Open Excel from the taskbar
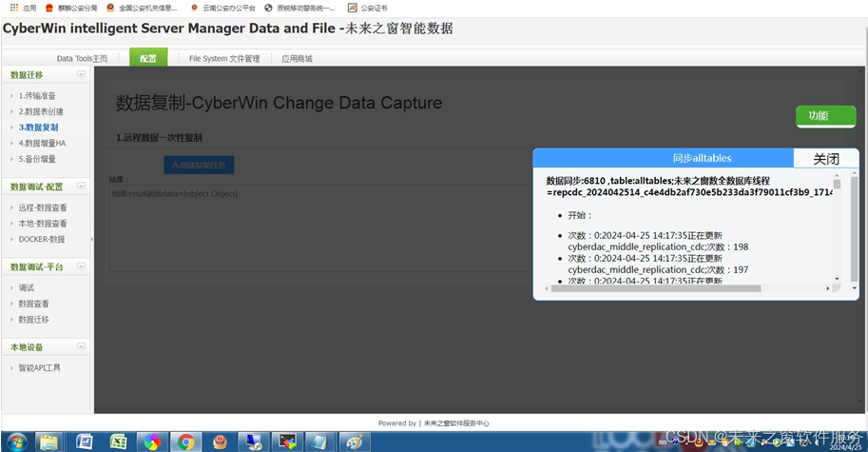Viewport: 868px width, 452px height. (118, 442)
